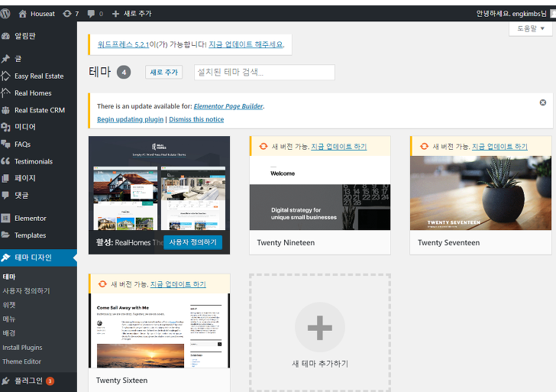Select the Twenty Seventeen theme thumbnail

tap(481, 193)
